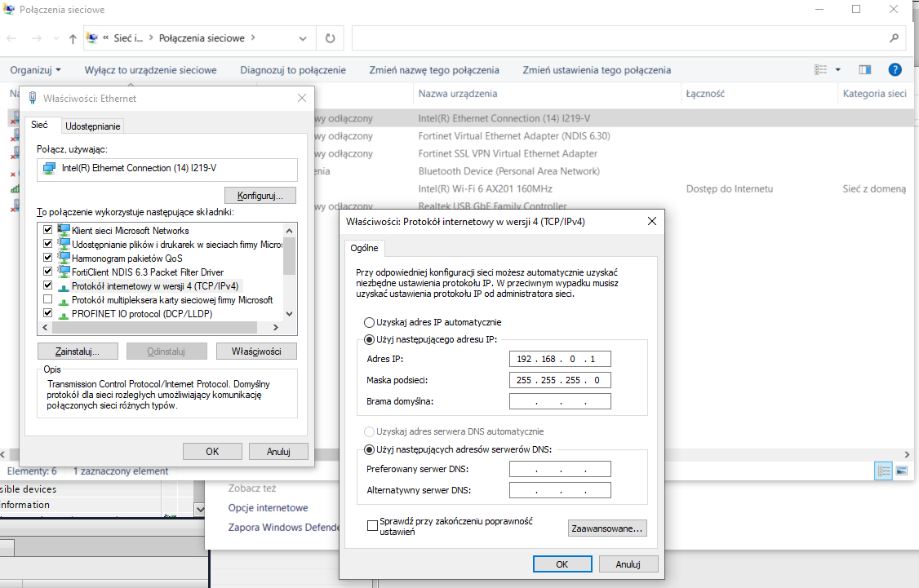The width and height of the screenshot is (919, 588).
Task: Click the Alternatywny serwer DNS field
Action: [560, 490]
